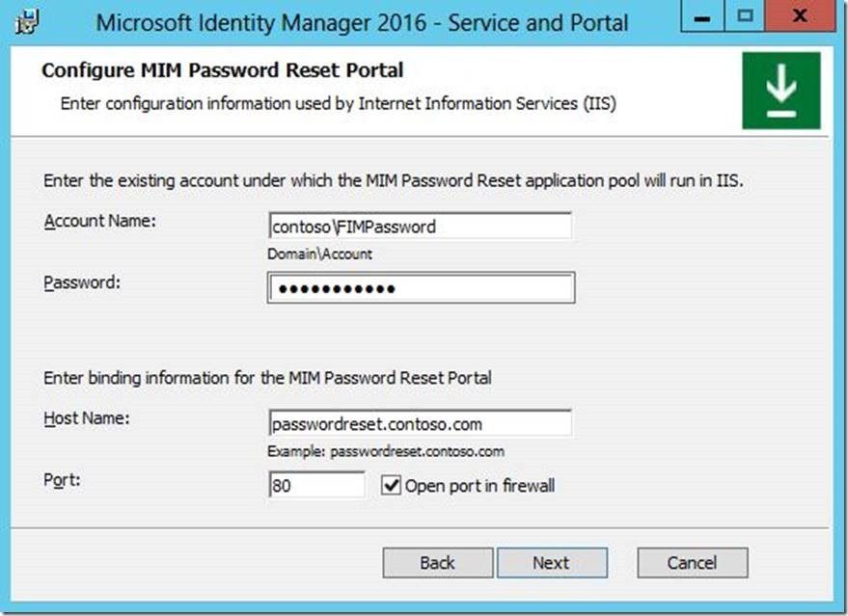Click the 'Port:' label

coord(62,480)
